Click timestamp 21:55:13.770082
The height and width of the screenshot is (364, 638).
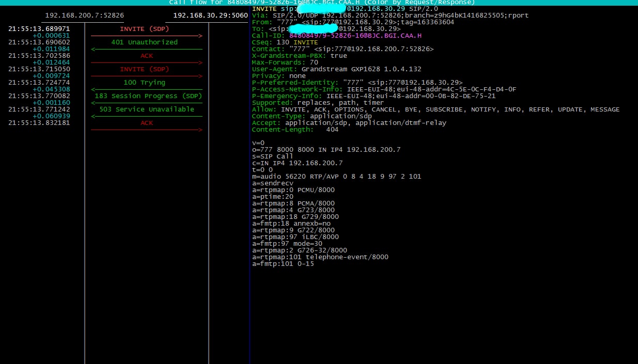(39, 96)
